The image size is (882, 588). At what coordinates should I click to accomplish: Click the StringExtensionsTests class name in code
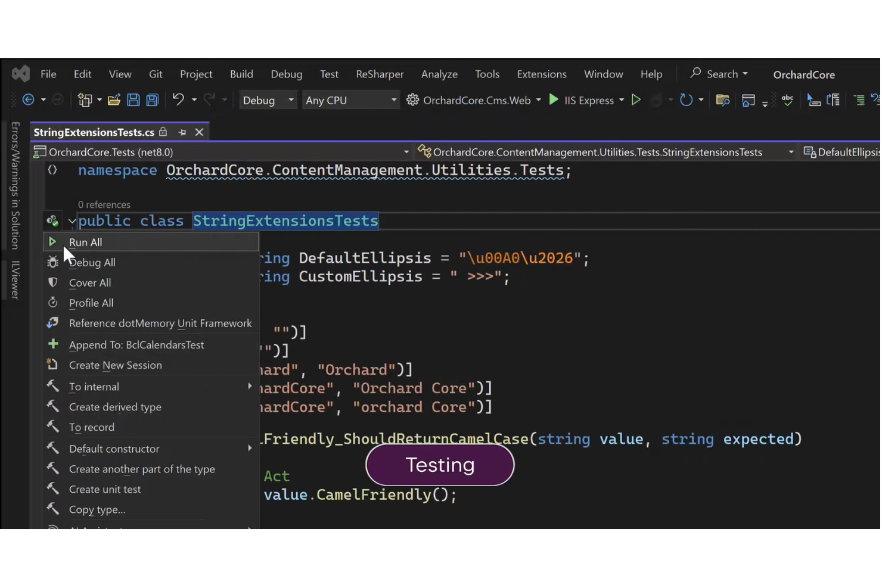click(x=285, y=221)
